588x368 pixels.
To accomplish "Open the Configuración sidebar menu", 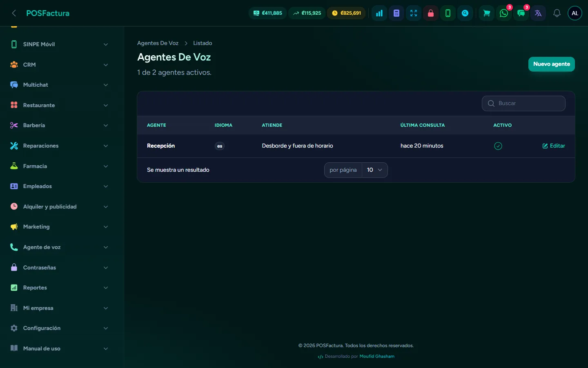I will [x=59, y=328].
